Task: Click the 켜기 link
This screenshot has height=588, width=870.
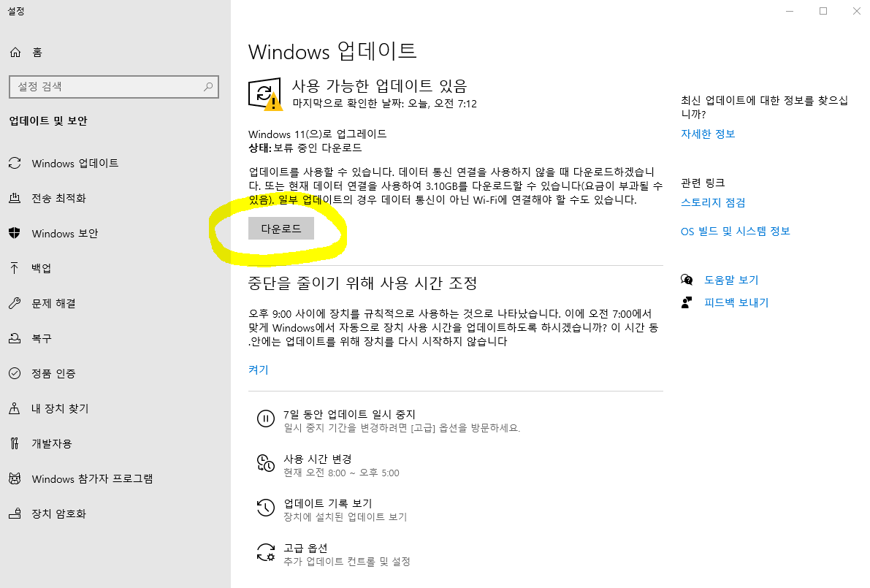Action: tap(258, 370)
